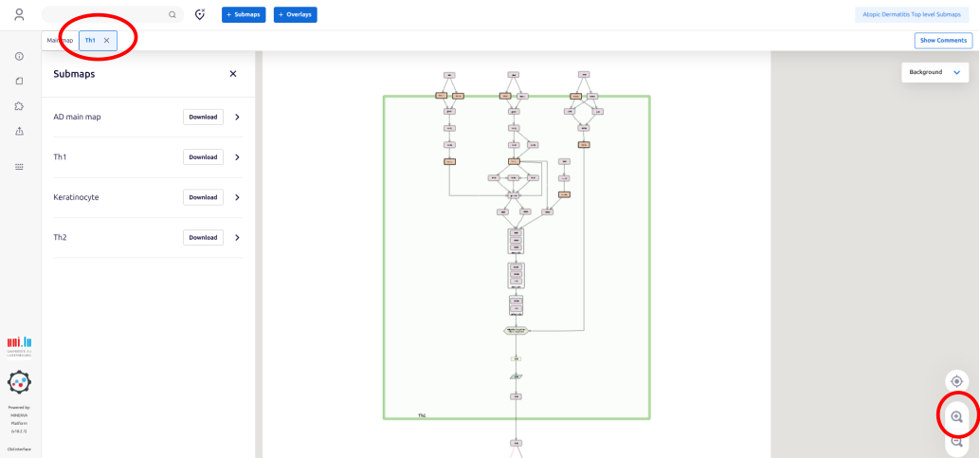Zoom out on the map
The width and height of the screenshot is (980, 458).
(x=956, y=442)
